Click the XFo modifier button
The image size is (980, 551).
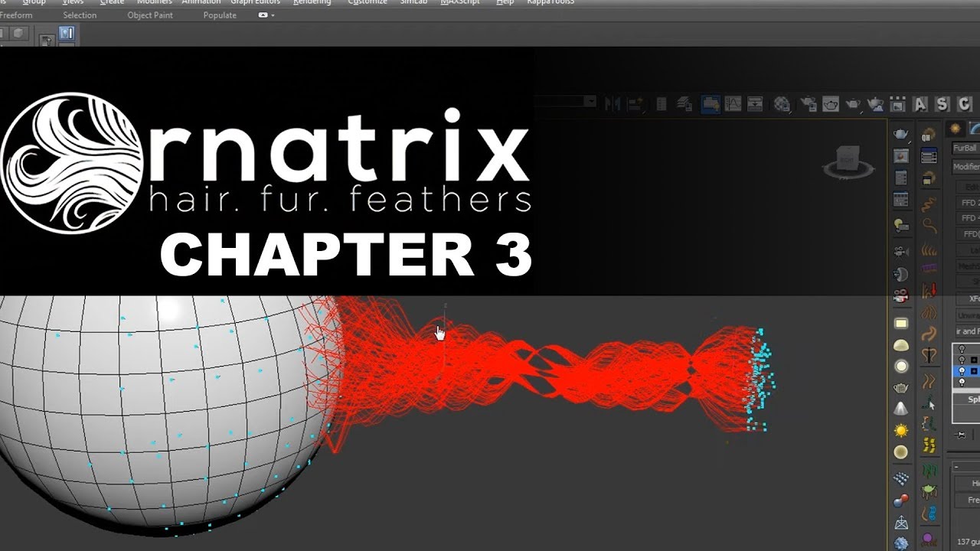(x=969, y=299)
